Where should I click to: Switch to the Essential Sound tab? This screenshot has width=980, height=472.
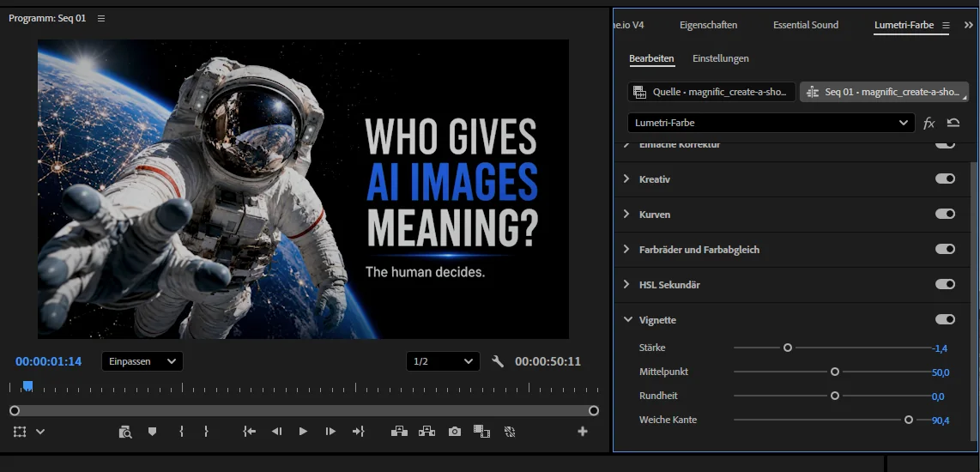point(806,25)
